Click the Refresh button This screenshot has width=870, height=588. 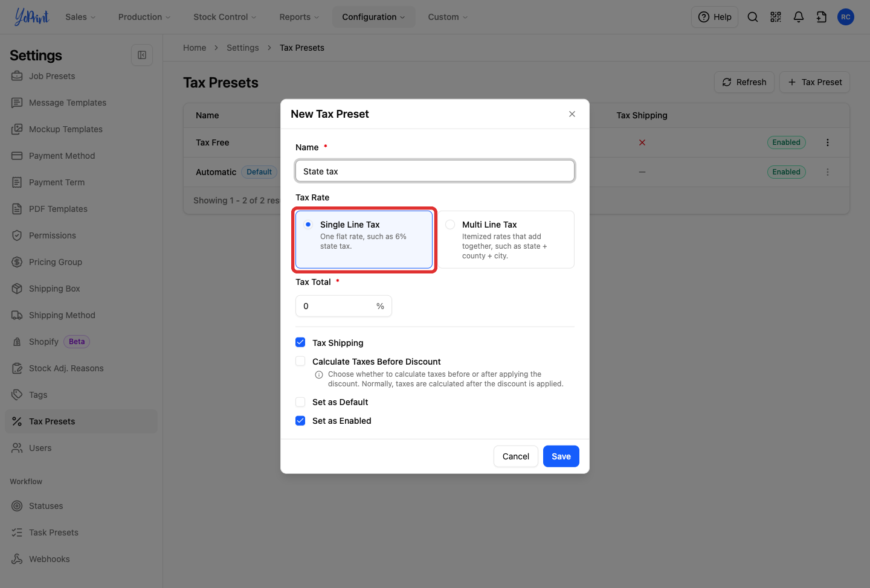click(x=744, y=82)
